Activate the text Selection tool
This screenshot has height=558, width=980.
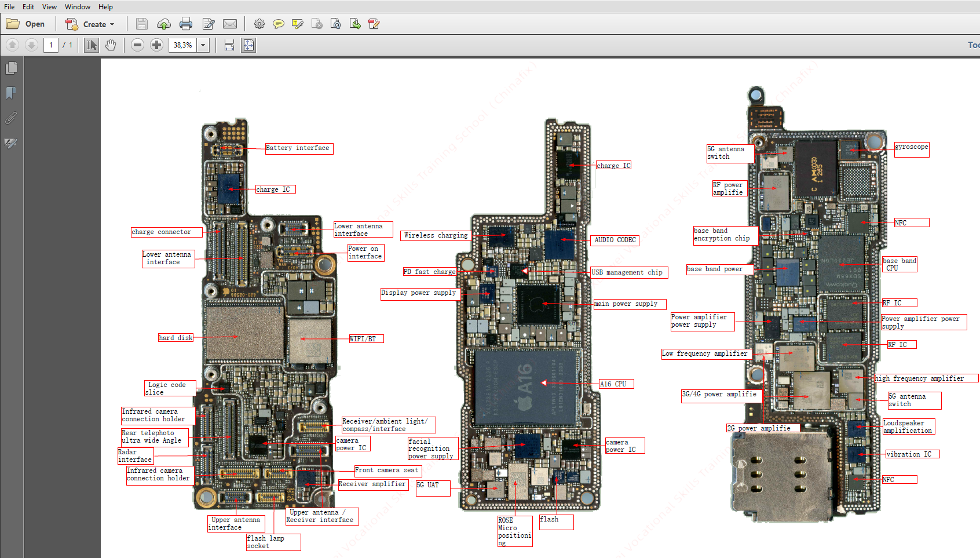click(91, 45)
